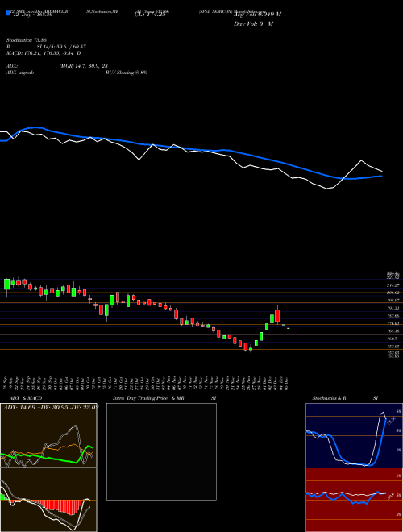Select the 176.01 price axis label
This screenshot has width=403, height=532.
pyautogui.click(x=393, y=324)
